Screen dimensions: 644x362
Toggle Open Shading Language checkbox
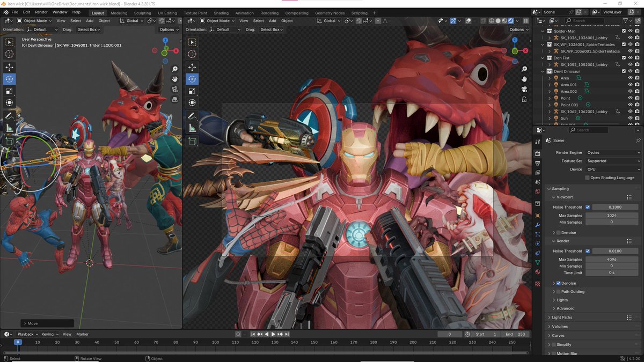[588, 178]
